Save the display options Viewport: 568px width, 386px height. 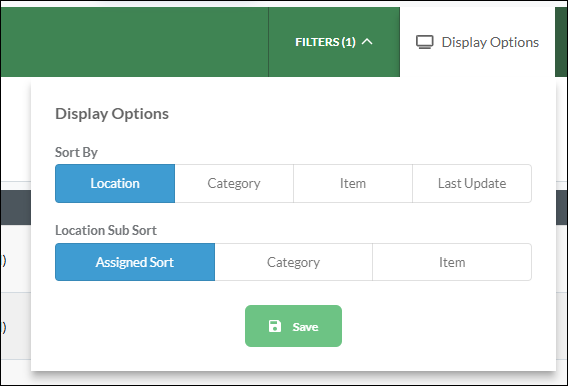[x=293, y=326]
